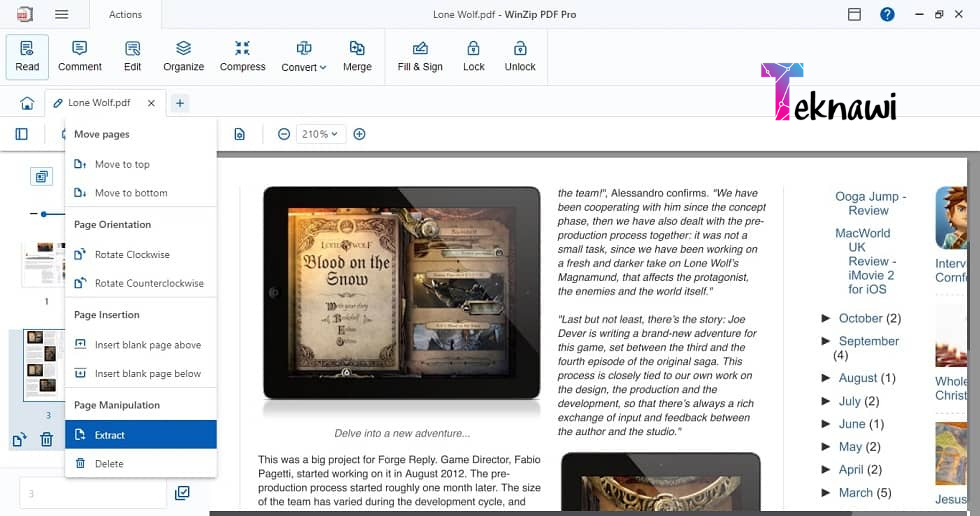Screen dimensions: 980x516
Task: Choose Delete from the menu
Action: [141, 464]
